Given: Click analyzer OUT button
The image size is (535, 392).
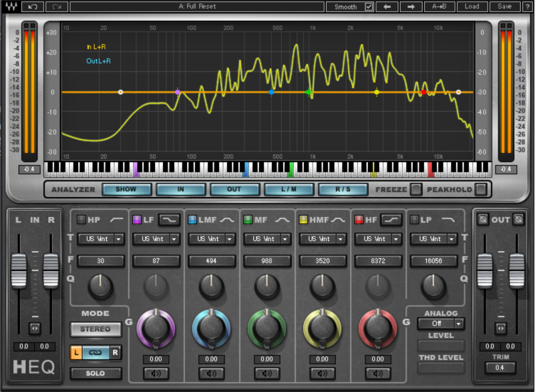Looking at the screenshot, I should click(x=234, y=189).
